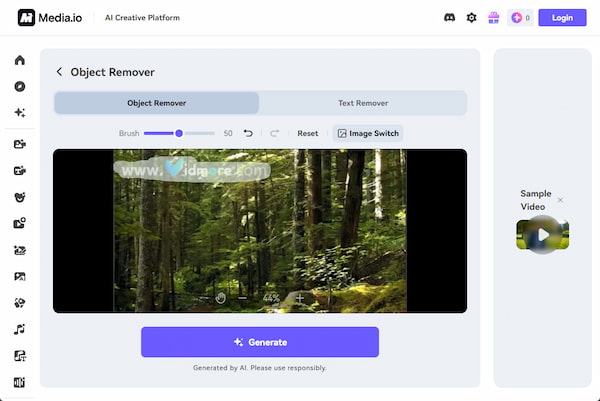Screen dimensions: 600x401
Task: Click the gift box rewards icon
Action: 493,18
